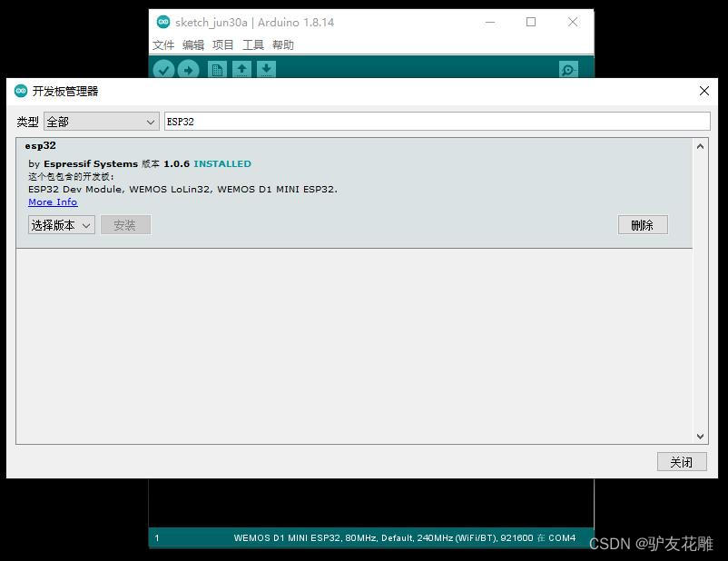Image resolution: width=728 pixels, height=561 pixels.
Task: Open the More Info link for esp32
Action: pos(53,202)
